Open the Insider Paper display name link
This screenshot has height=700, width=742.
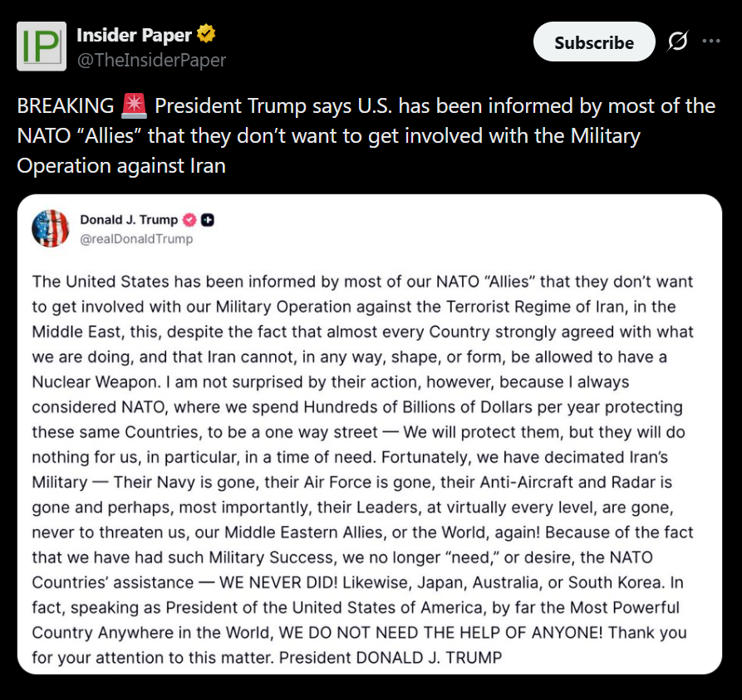[x=134, y=35]
